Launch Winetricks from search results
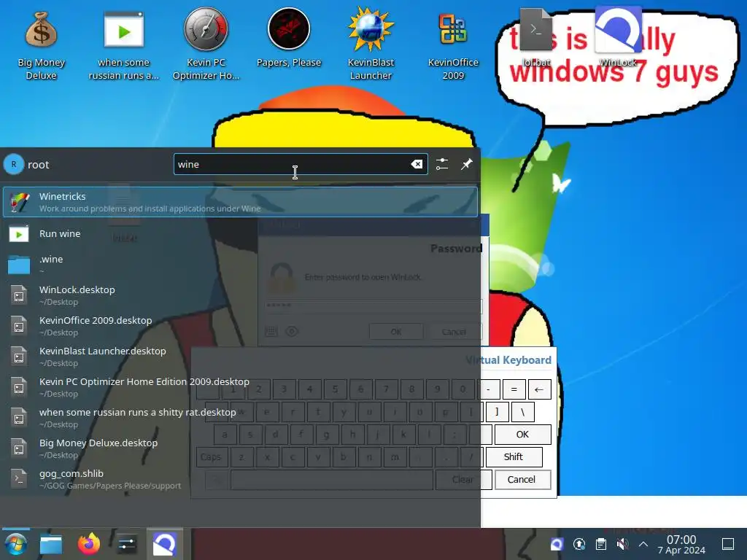 240,202
